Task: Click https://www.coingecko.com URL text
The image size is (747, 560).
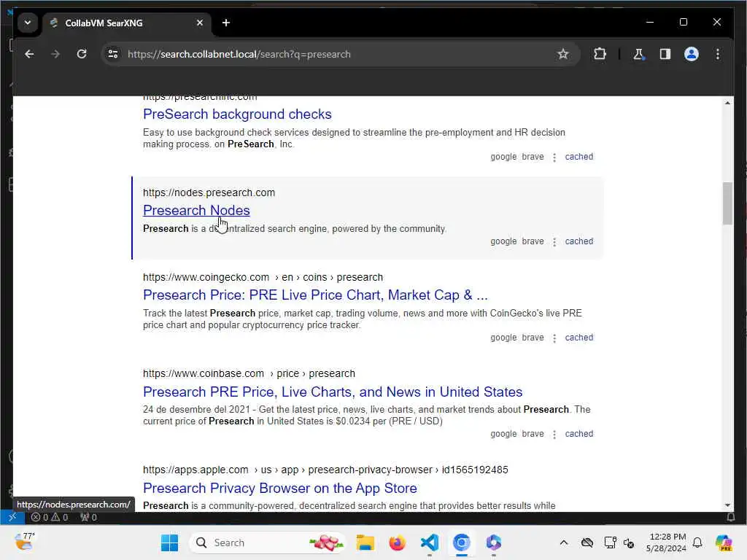Action: (x=206, y=278)
